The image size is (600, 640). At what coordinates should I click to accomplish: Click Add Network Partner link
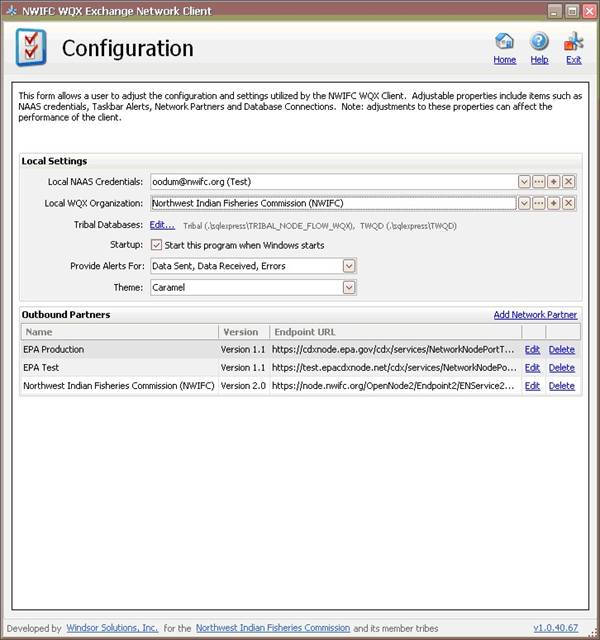point(535,315)
